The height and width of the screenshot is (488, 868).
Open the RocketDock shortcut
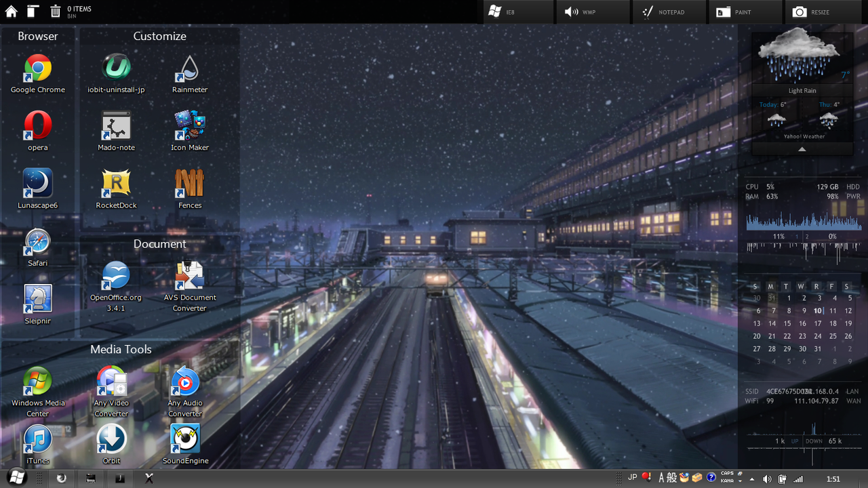(x=116, y=189)
